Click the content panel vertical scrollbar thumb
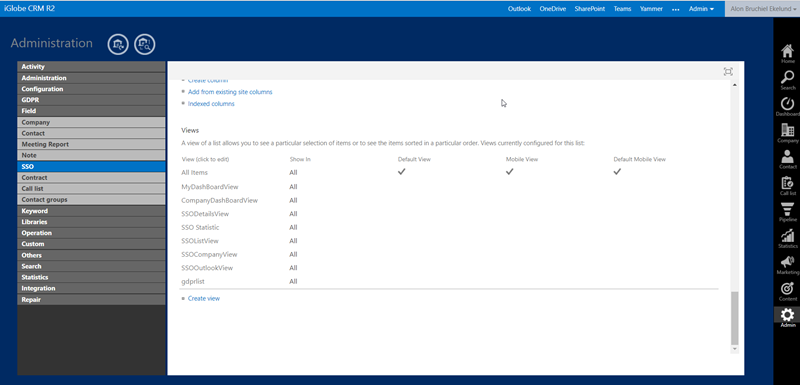Viewport: 800px width, 385px height. click(735, 318)
